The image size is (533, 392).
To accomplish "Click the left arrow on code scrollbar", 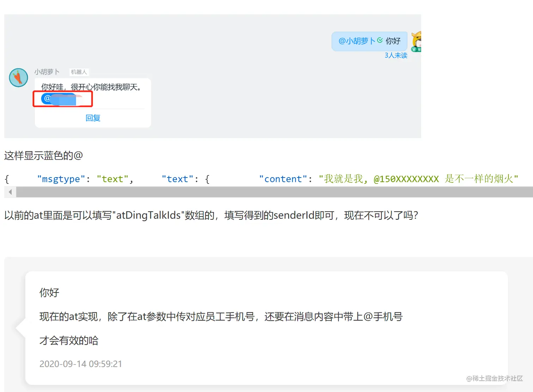I will pos(10,192).
